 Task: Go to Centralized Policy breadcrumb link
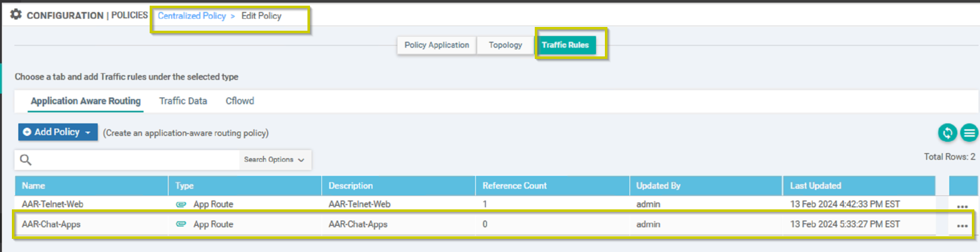(x=192, y=16)
